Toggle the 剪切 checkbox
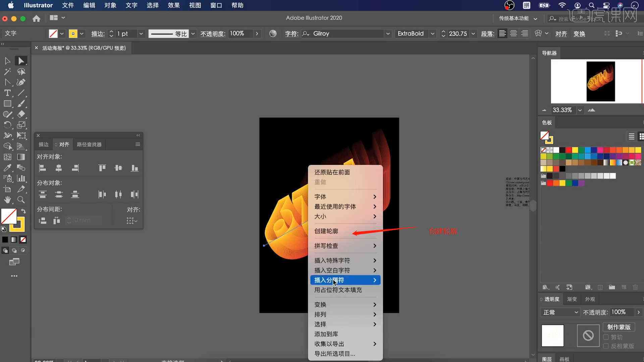 [x=606, y=337]
